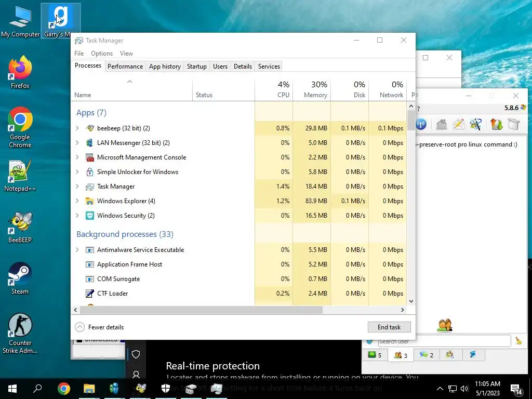Sort processes by Memory column header
This screenshot has width=532, height=399.
(312, 89)
